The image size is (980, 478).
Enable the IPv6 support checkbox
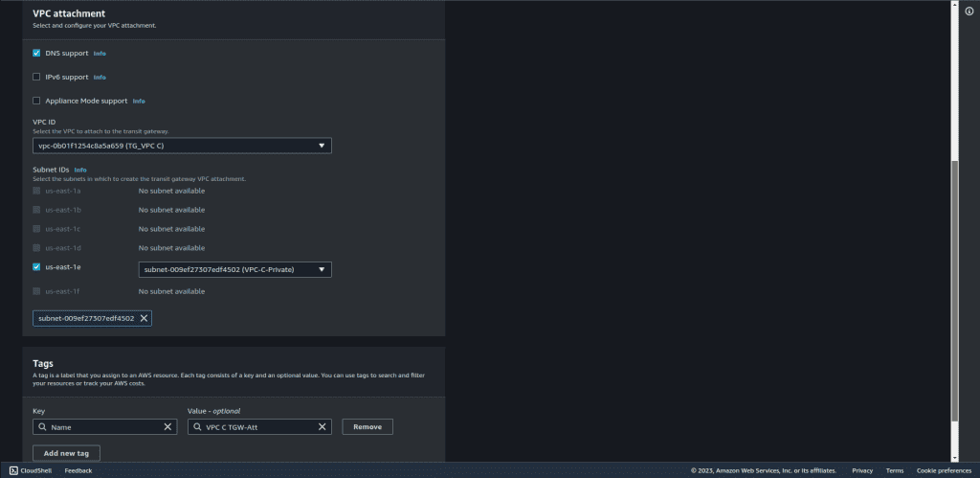36,77
